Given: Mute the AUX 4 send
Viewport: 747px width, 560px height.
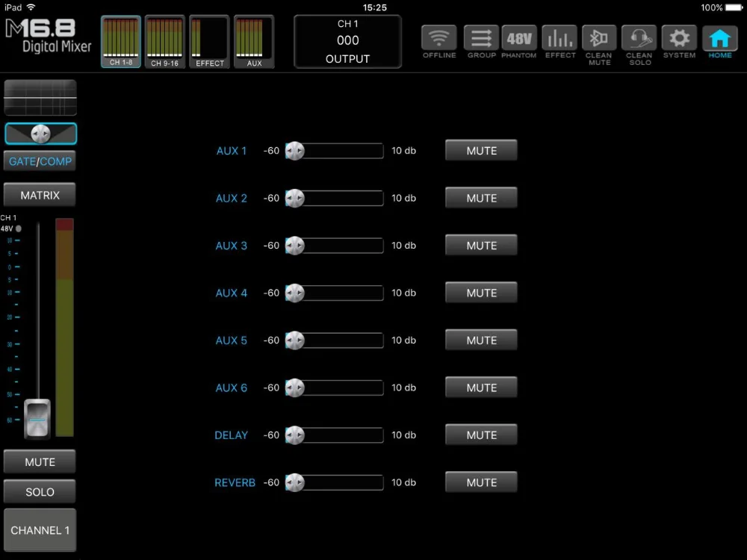Looking at the screenshot, I should [x=481, y=293].
